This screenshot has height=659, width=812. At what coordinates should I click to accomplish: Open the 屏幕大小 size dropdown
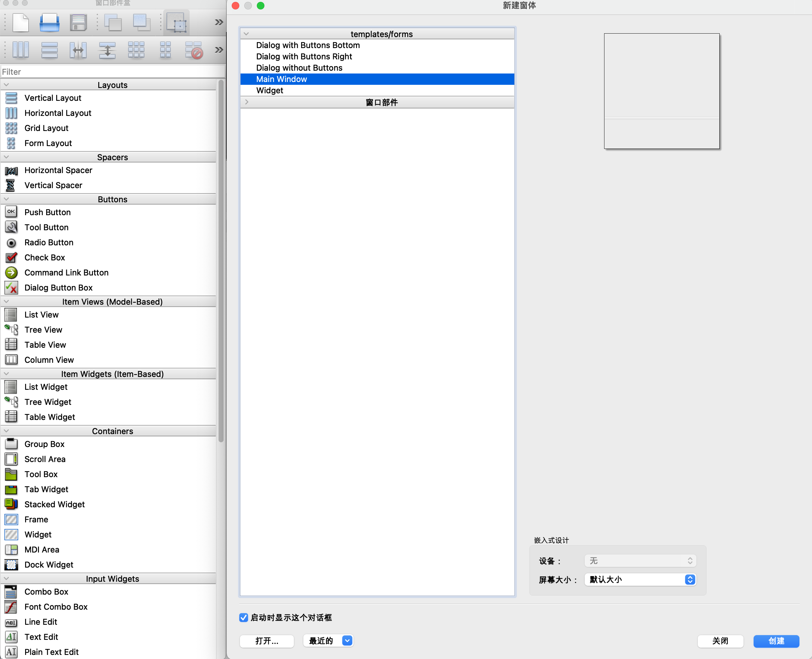(690, 580)
